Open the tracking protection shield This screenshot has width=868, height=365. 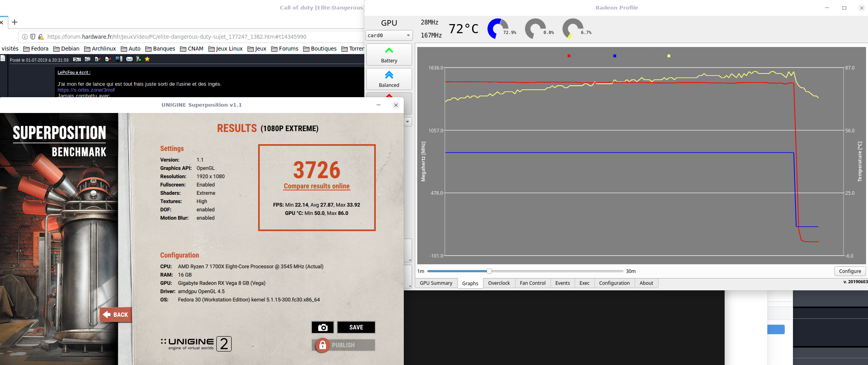[33, 37]
